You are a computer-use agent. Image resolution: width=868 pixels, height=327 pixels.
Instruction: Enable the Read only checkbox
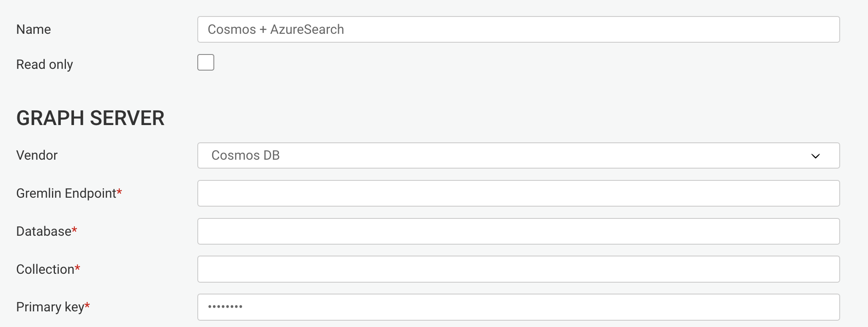click(206, 63)
